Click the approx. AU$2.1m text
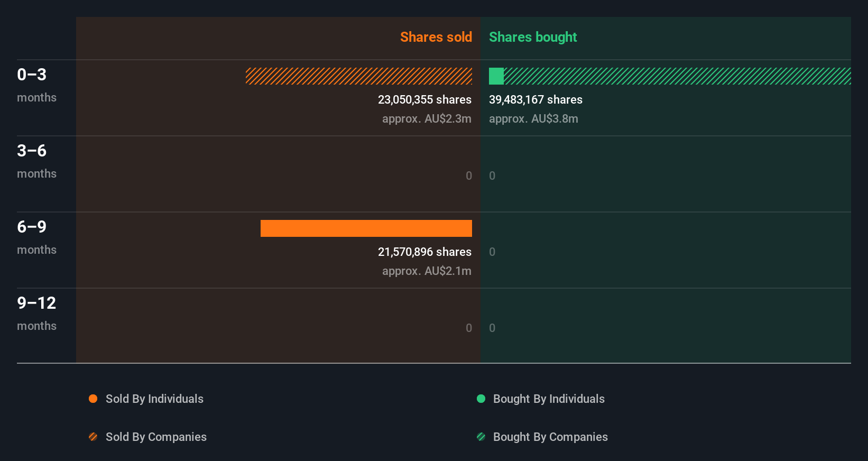The image size is (868, 461). (x=427, y=271)
